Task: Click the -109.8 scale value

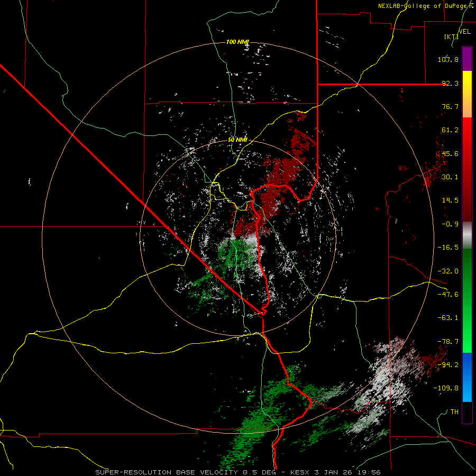Action: 446,388
